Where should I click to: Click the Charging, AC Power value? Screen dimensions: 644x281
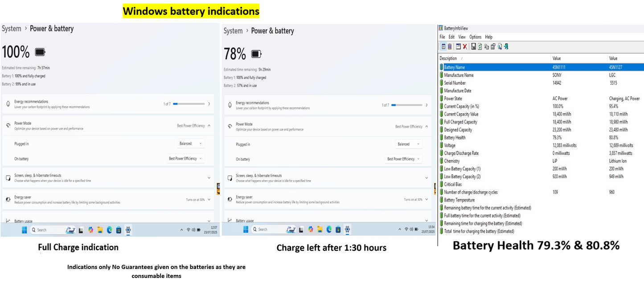pyautogui.click(x=624, y=99)
